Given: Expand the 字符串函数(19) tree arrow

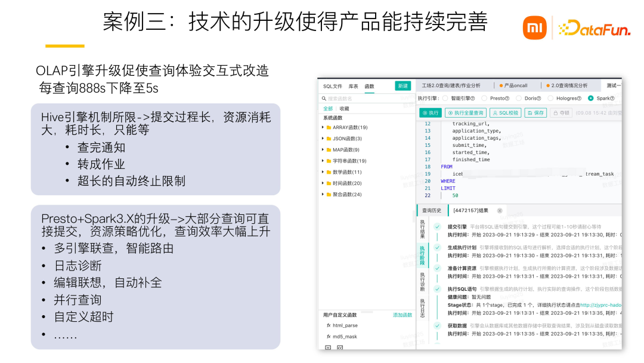Looking at the screenshot, I should point(323,161).
